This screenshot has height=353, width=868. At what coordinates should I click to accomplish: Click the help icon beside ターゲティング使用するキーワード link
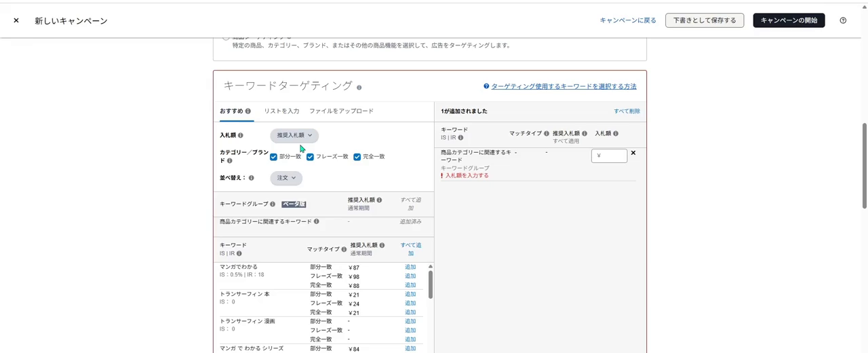click(486, 87)
